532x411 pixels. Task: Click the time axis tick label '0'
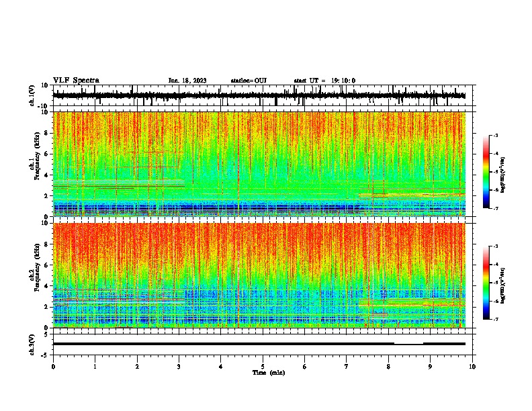coord(53,367)
